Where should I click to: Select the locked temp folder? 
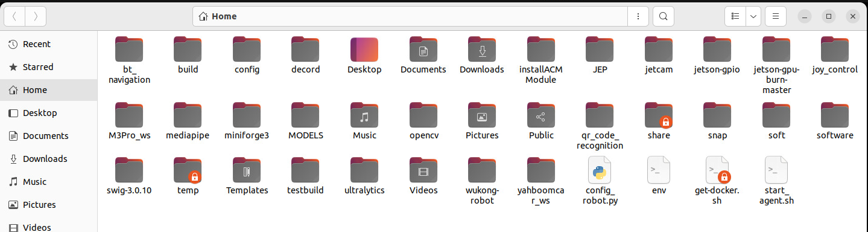click(188, 170)
